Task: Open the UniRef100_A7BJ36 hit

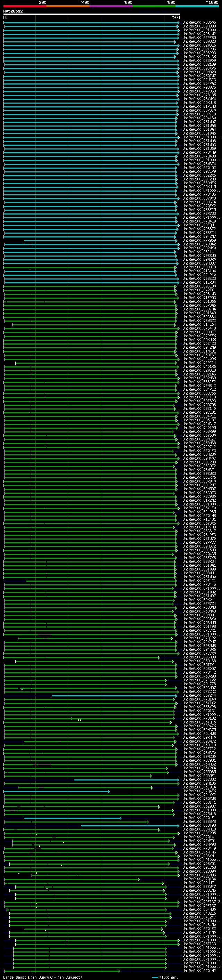Action: (199, 57)
